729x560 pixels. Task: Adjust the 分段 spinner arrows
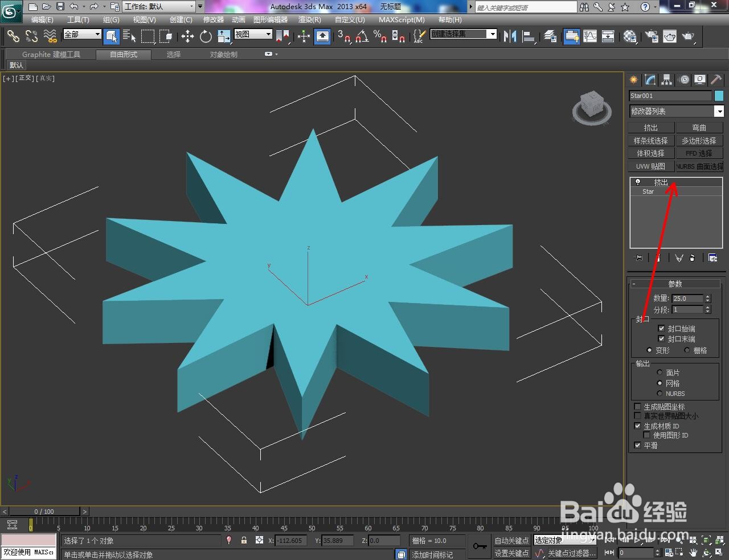[x=707, y=309]
